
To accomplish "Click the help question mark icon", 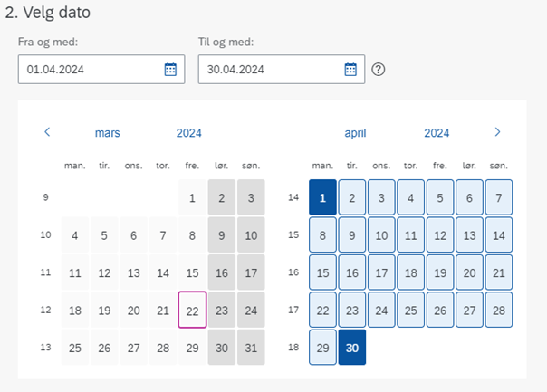I will click(379, 70).
